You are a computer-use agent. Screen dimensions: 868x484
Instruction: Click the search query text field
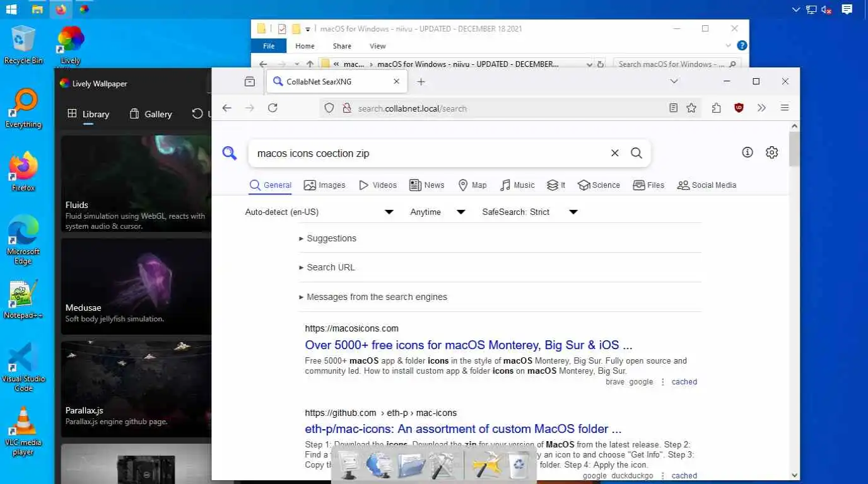(x=429, y=153)
